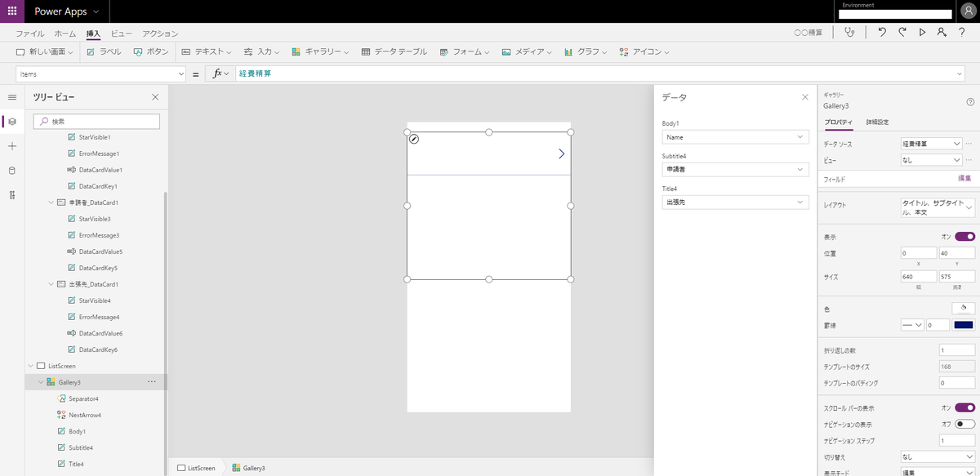The height and width of the screenshot is (476, 980).
Task: Open the data source ellipsis options
Action: [x=969, y=144]
